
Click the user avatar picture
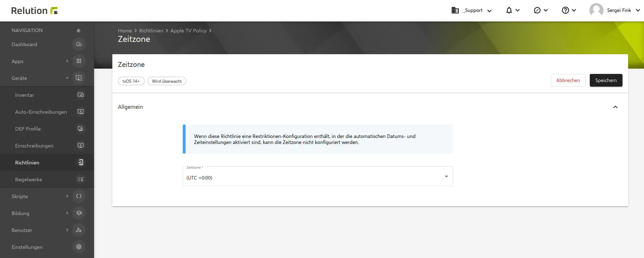click(596, 11)
